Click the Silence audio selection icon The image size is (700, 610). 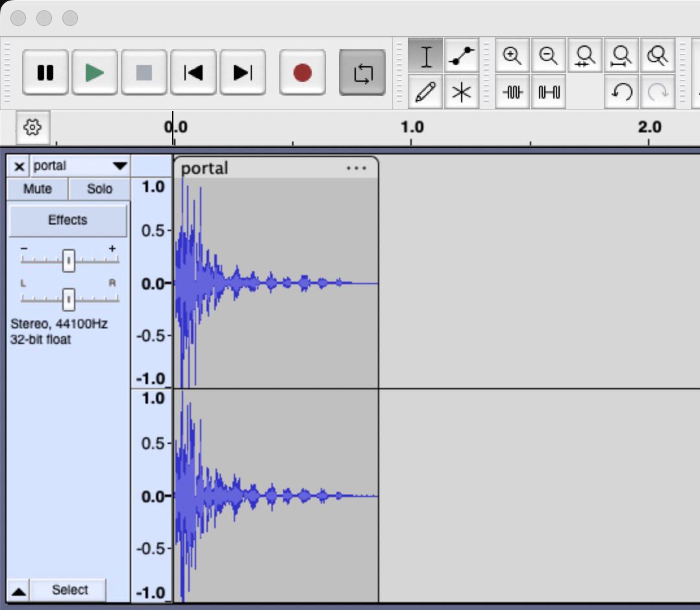tap(549, 92)
